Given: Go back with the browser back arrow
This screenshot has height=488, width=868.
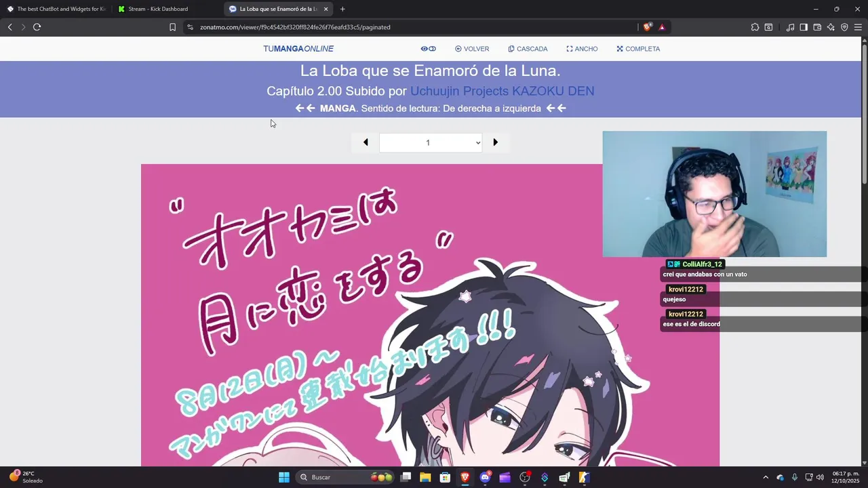Looking at the screenshot, I should point(9,27).
